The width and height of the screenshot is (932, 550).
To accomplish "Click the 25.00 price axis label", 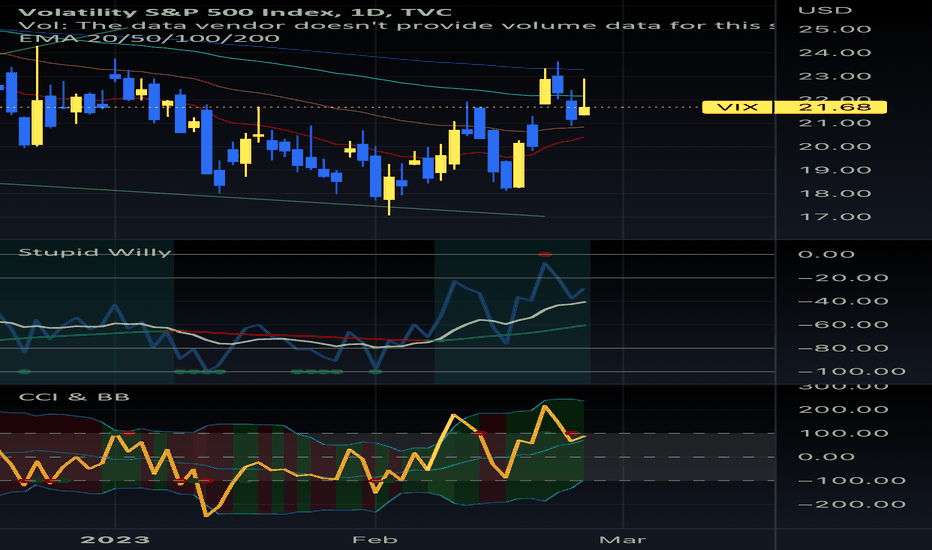I will [x=835, y=29].
